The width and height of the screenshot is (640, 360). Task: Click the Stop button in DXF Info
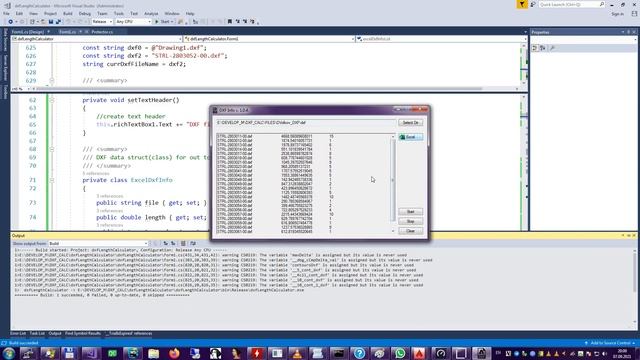point(410,221)
